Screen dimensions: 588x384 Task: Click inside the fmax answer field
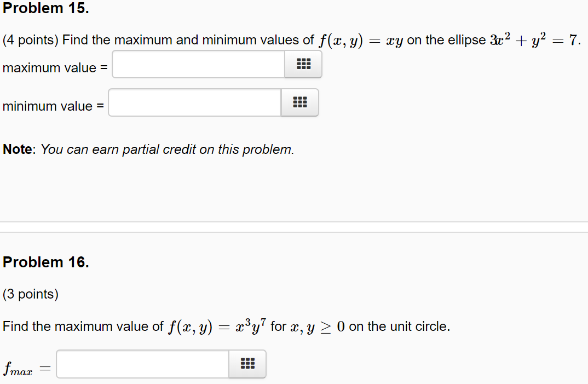[142, 364]
